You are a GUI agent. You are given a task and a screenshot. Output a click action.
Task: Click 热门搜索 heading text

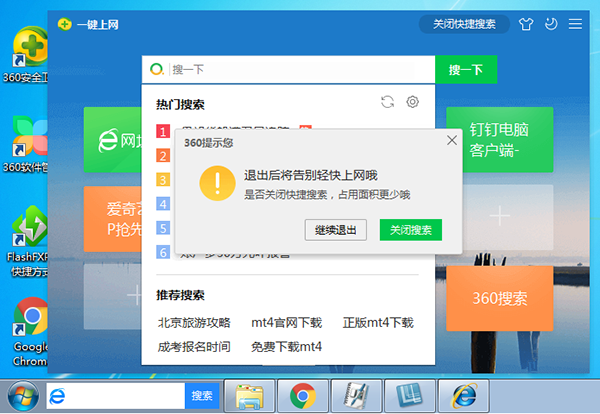[x=180, y=104]
